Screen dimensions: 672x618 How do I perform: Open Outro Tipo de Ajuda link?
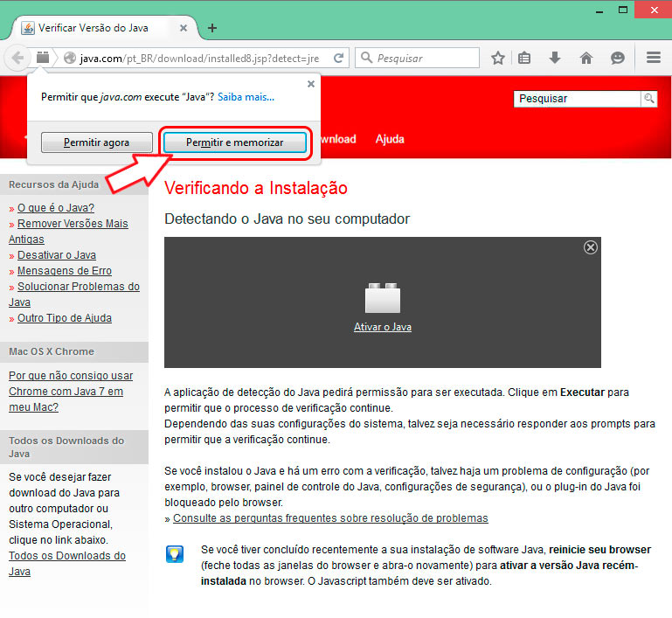(x=65, y=318)
